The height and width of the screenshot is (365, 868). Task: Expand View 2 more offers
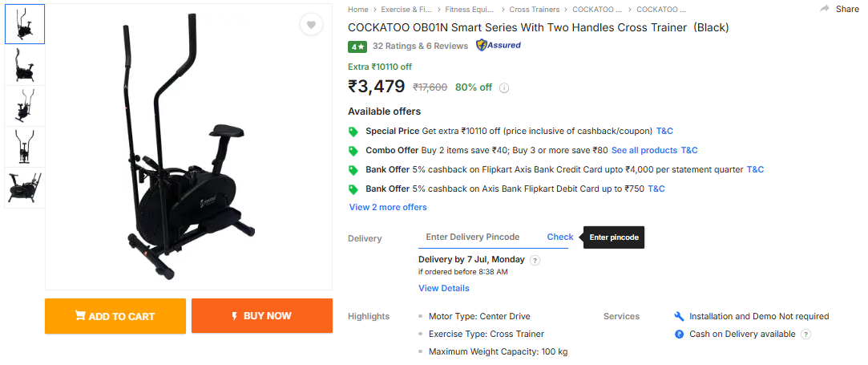[x=388, y=208]
